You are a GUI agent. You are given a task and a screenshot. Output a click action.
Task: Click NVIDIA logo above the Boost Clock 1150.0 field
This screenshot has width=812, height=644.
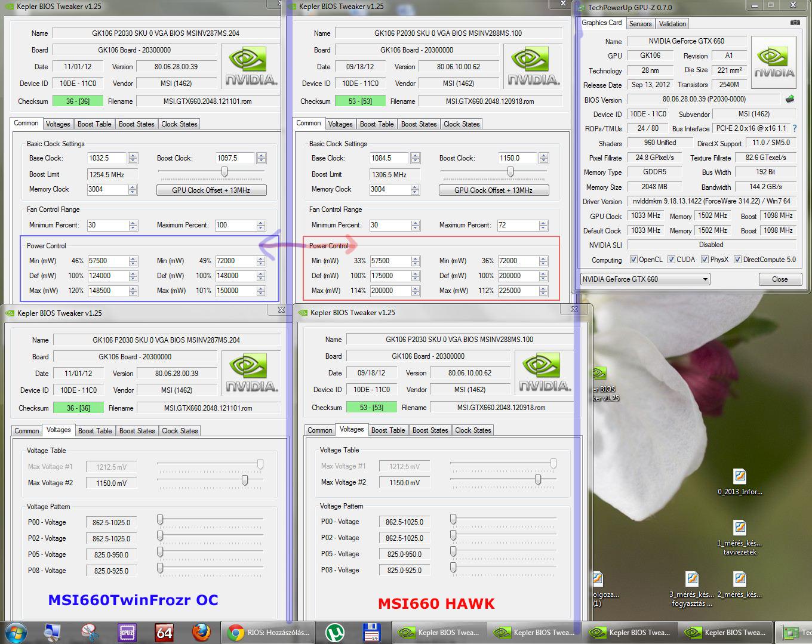533,66
